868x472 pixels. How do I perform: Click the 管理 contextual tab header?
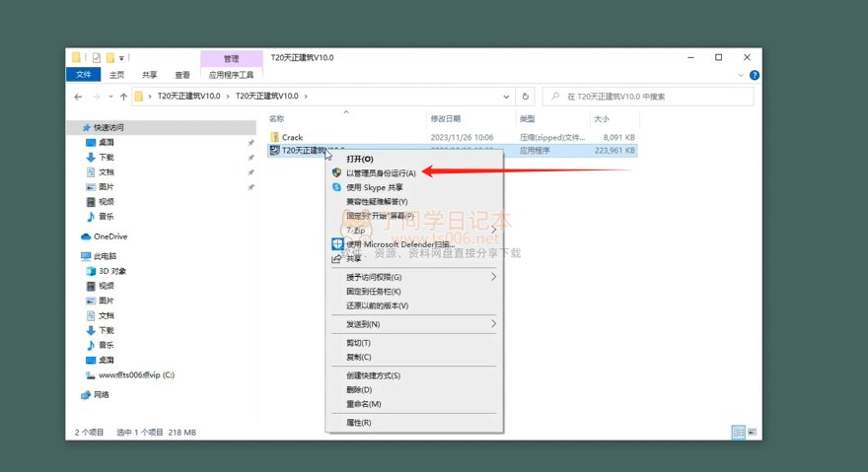point(232,58)
